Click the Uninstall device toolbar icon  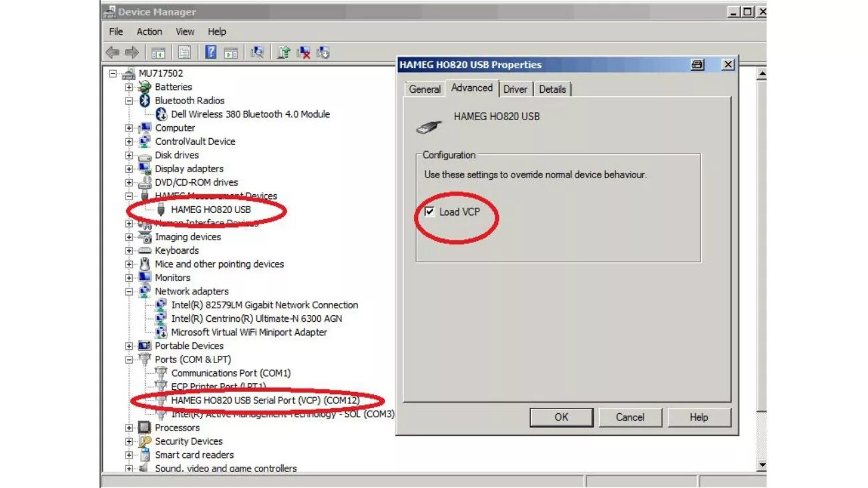[x=304, y=53]
